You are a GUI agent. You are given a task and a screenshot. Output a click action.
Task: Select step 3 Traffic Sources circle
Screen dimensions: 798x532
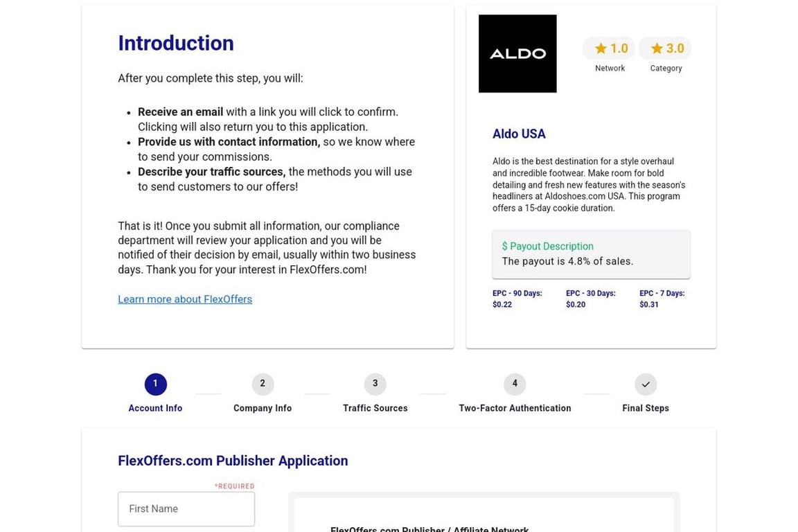(x=375, y=384)
